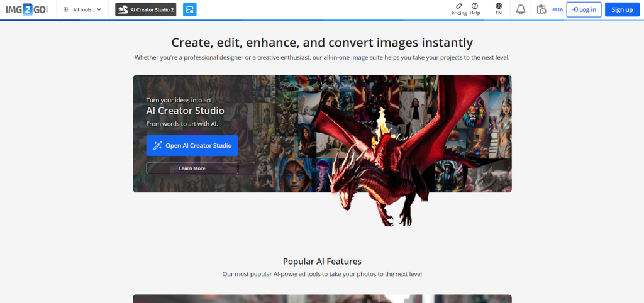This screenshot has height=303, width=644.
Task: Change language using the EN globe
Action: [x=498, y=9]
